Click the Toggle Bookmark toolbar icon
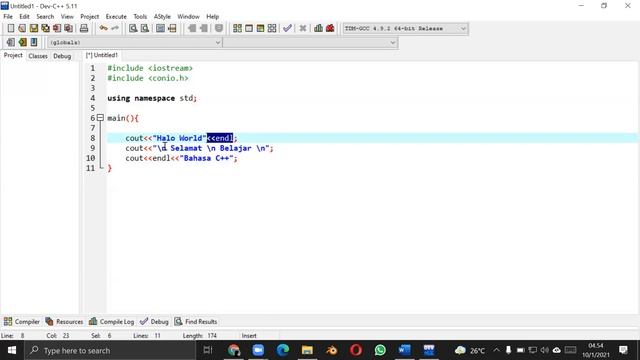640x360 pixels. coord(22,42)
